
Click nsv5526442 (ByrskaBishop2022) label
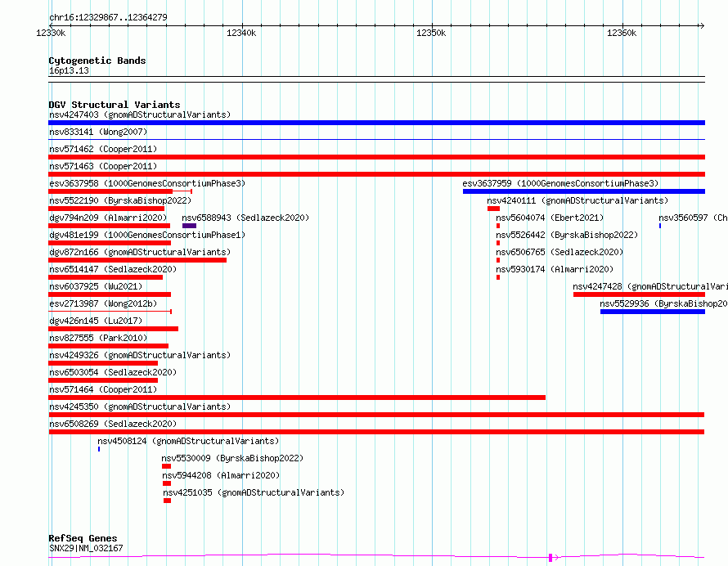(567, 235)
